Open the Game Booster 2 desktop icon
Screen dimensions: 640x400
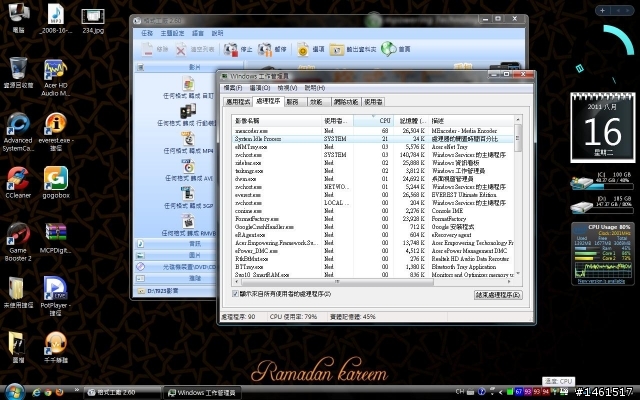(18, 242)
